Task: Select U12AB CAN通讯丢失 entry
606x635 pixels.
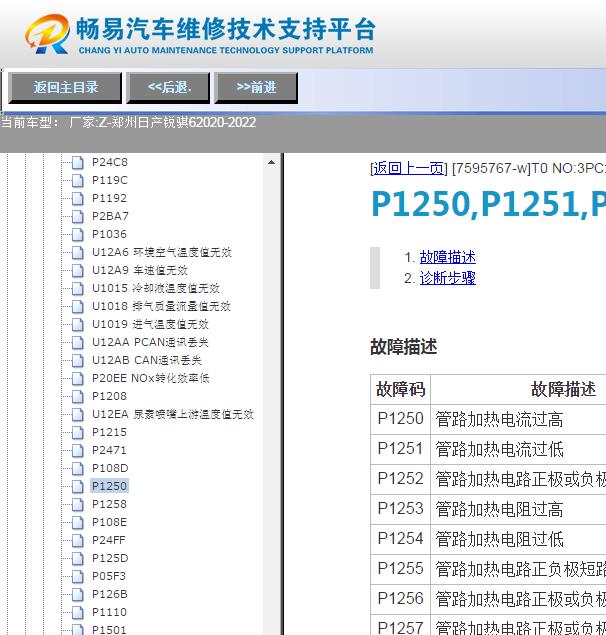Action: (147, 360)
